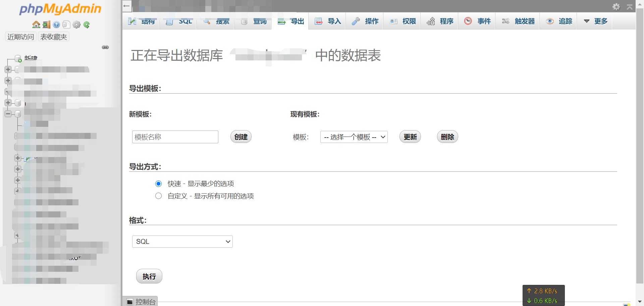Viewport: 644px width, 306px height.
Task: Open the Privileges tab
Action: click(402, 21)
